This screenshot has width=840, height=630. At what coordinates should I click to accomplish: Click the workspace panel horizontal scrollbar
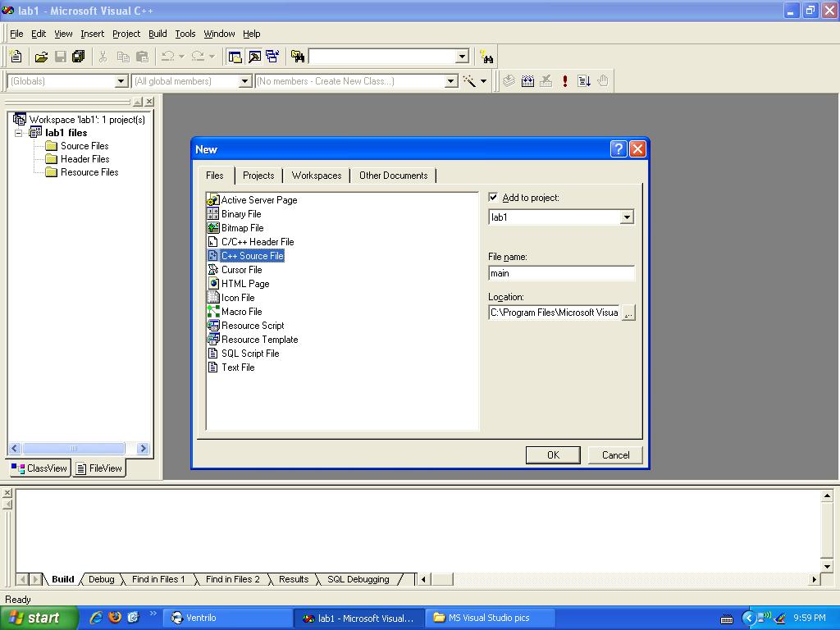(x=74, y=449)
